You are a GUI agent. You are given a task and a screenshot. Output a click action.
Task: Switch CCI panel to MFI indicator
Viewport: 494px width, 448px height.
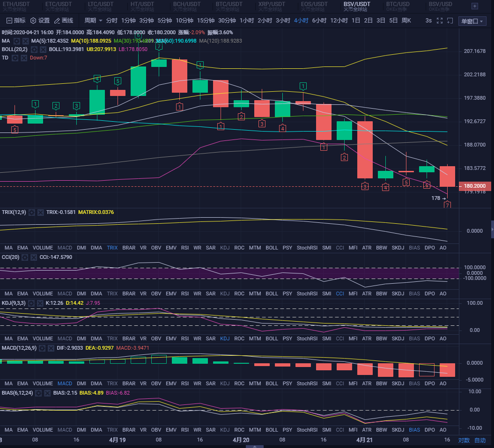pos(353,294)
